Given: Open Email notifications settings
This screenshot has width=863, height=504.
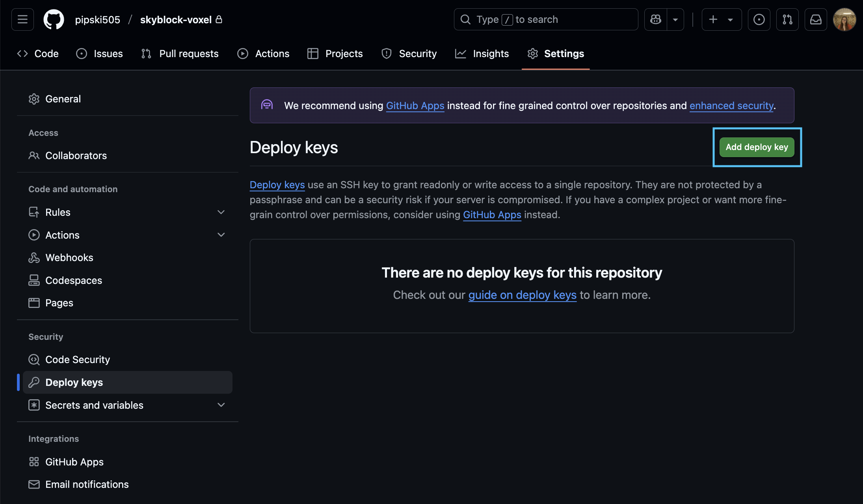Looking at the screenshot, I should (128, 484).
